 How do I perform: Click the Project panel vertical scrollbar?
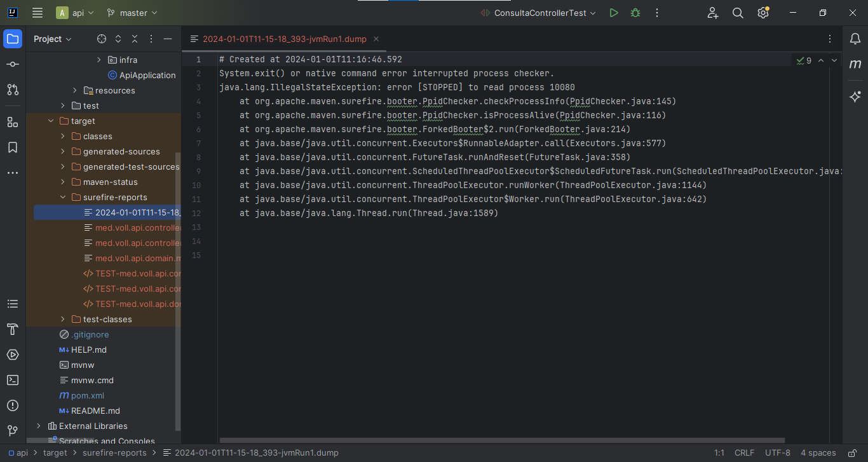[178, 292]
